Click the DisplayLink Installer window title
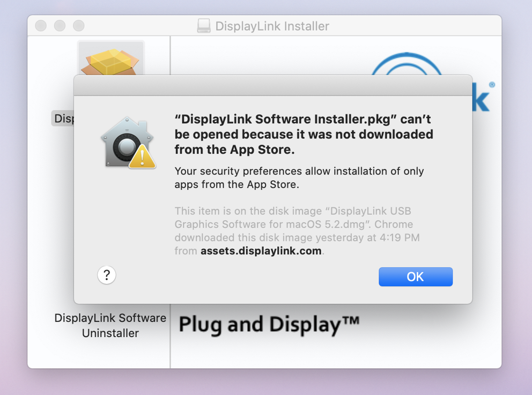The image size is (532, 395). coord(272,26)
